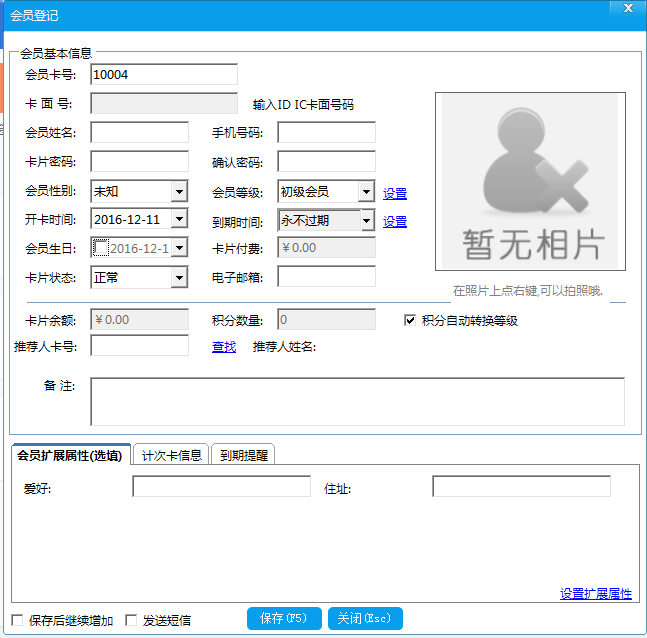Click into the 卡片密码 field
Screen dimensions: 647x638
pos(139,161)
